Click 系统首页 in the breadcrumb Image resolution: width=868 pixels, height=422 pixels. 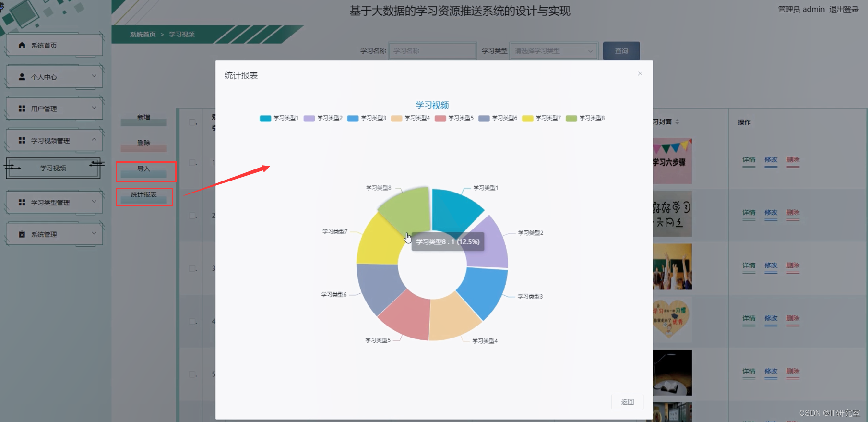tap(143, 35)
